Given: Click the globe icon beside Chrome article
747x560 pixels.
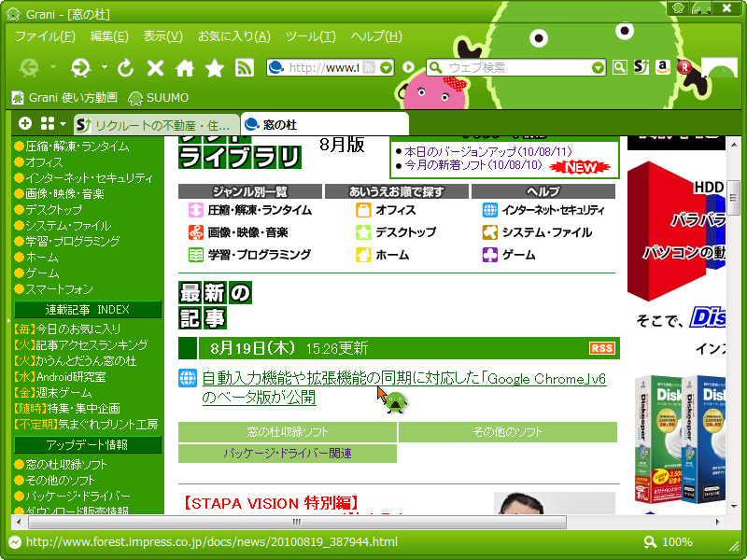Looking at the screenshot, I should (188, 378).
